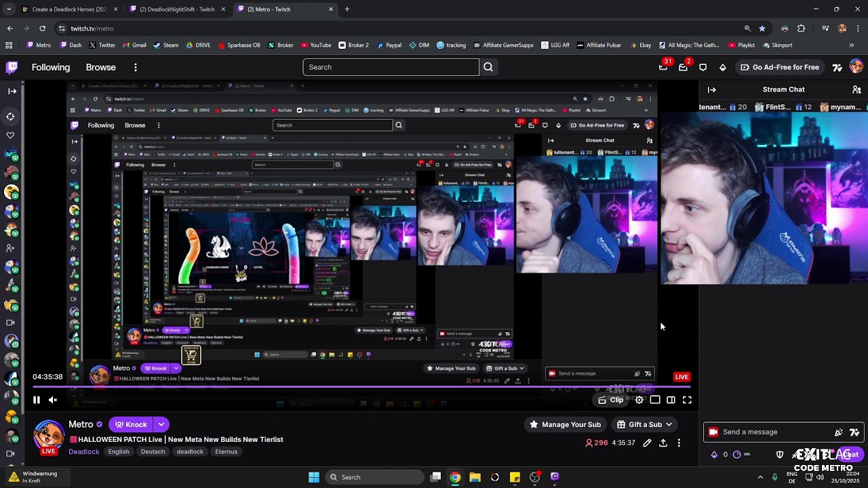868x488 pixels.
Task: Toggle theatre mode on the player
Action: coord(655,400)
